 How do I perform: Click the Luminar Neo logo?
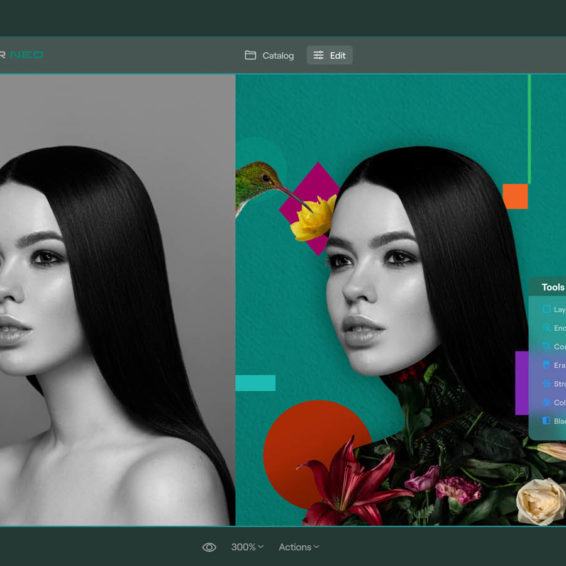point(22,55)
